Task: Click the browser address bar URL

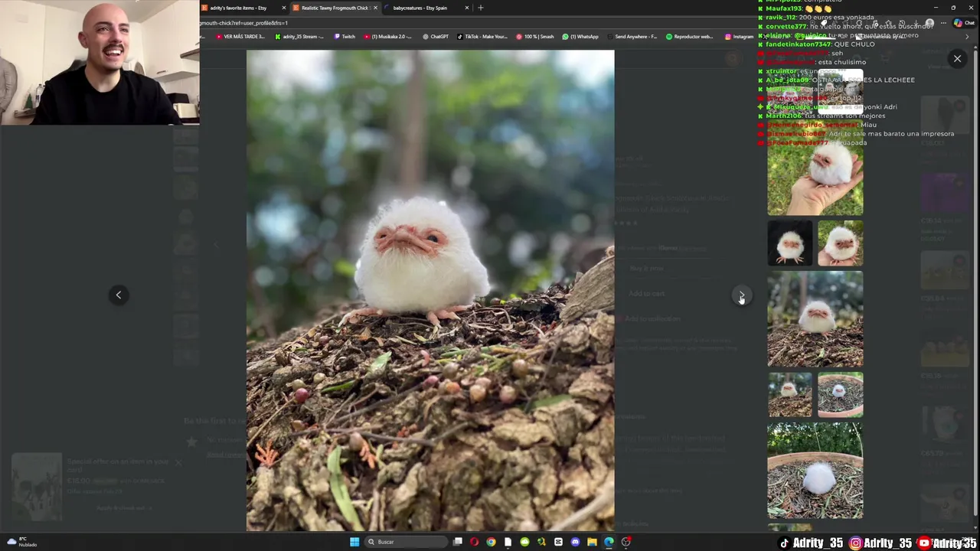Action: tap(244, 23)
